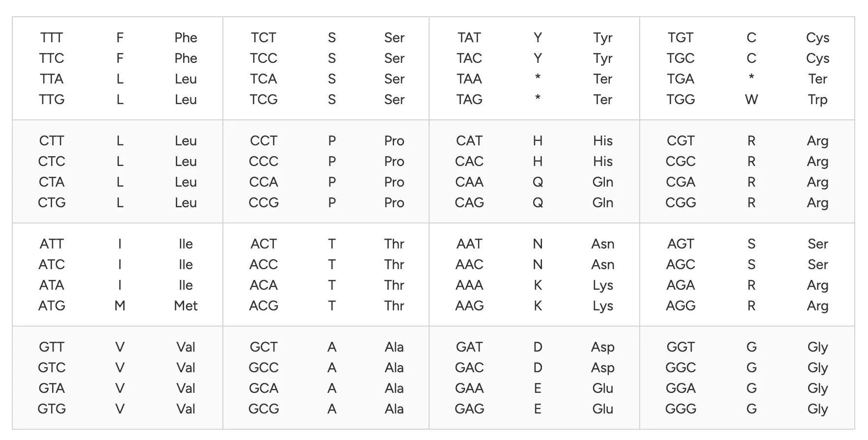The width and height of the screenshot is (868, 440).
Task: Click the ACG codon
Action: coord(264,306)
